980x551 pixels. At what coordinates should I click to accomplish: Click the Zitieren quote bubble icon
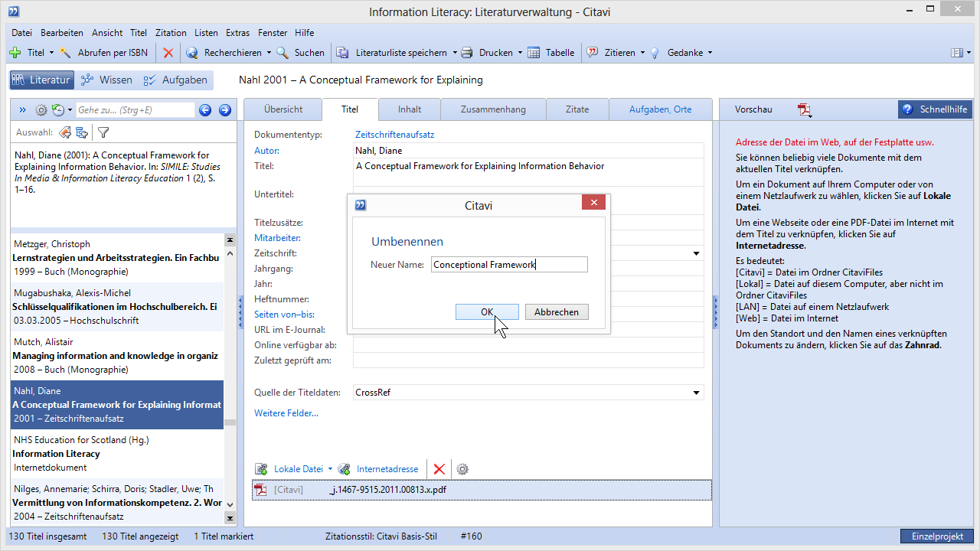point(593,53)
